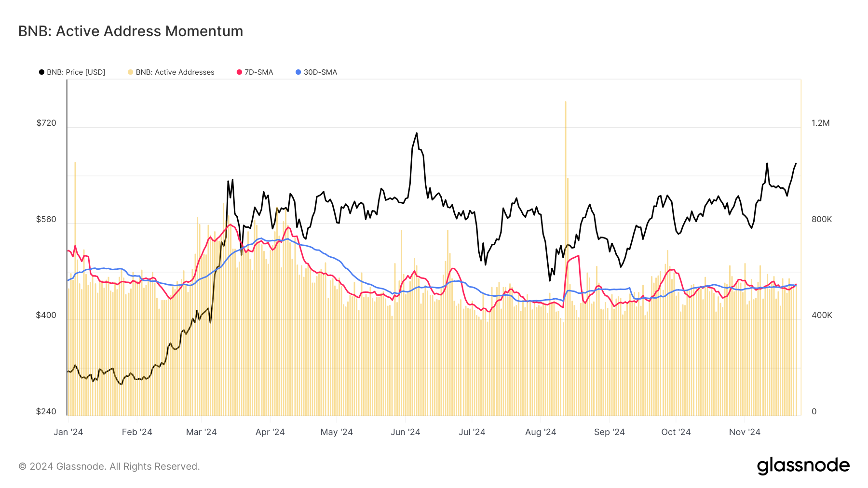This screenshot has width=868, height=488.
Task: Click the red 7D-SMA legend dot
Action: (239, 72)
